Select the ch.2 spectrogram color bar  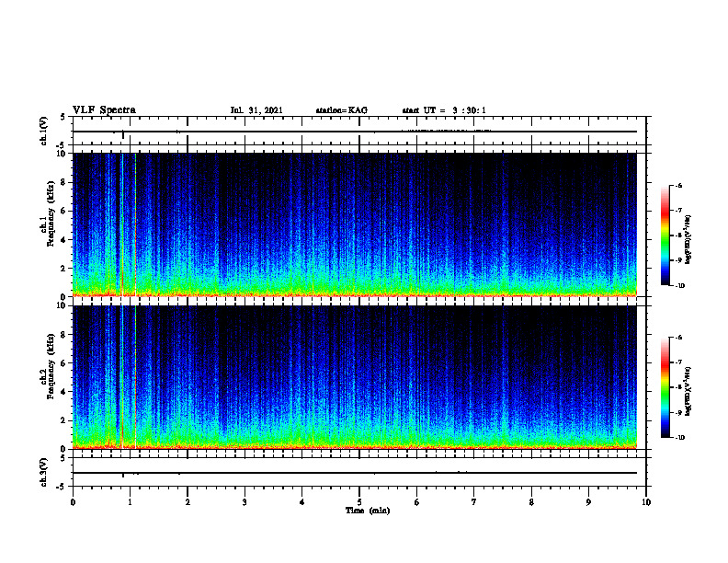click(665, 387)
